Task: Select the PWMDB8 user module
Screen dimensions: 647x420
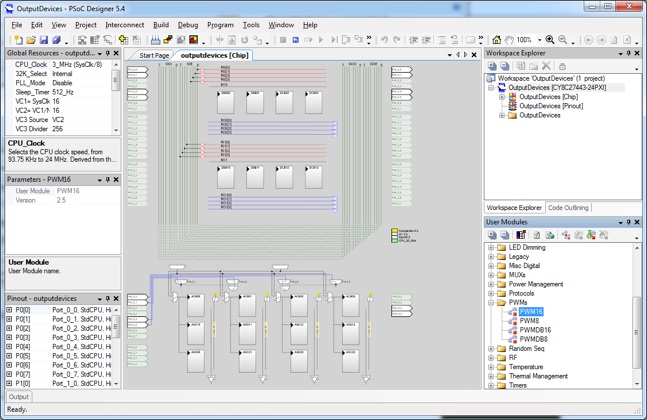Action: [534, 339]
